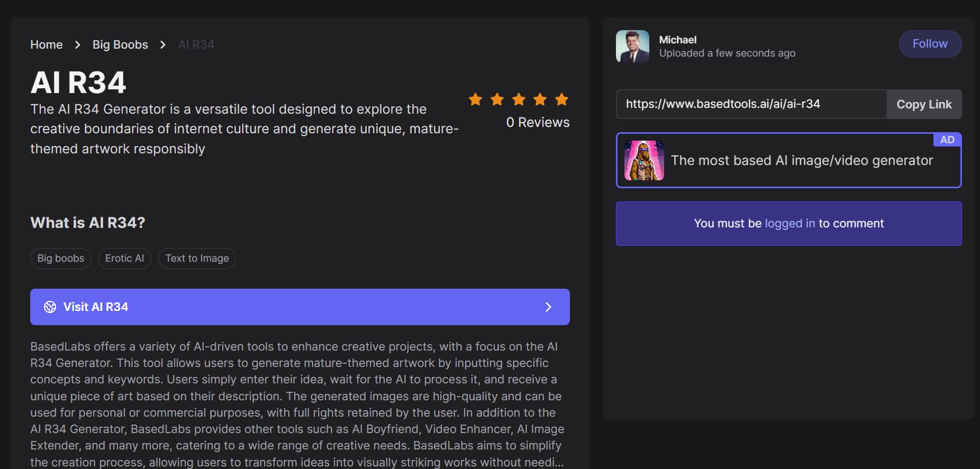980x469 pixels.
Task: Click the What is AI R34? heading
Action: pyautogui.click(x=88, y=223)
